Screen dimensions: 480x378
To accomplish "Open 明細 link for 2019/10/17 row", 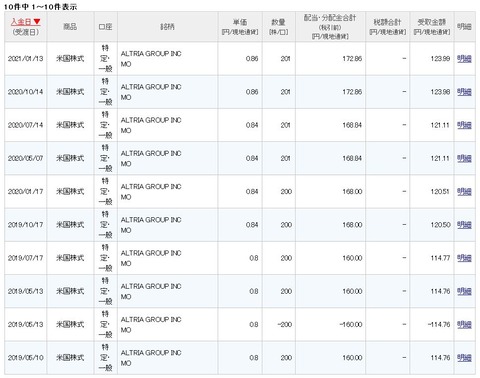I will tap(464, 225).
